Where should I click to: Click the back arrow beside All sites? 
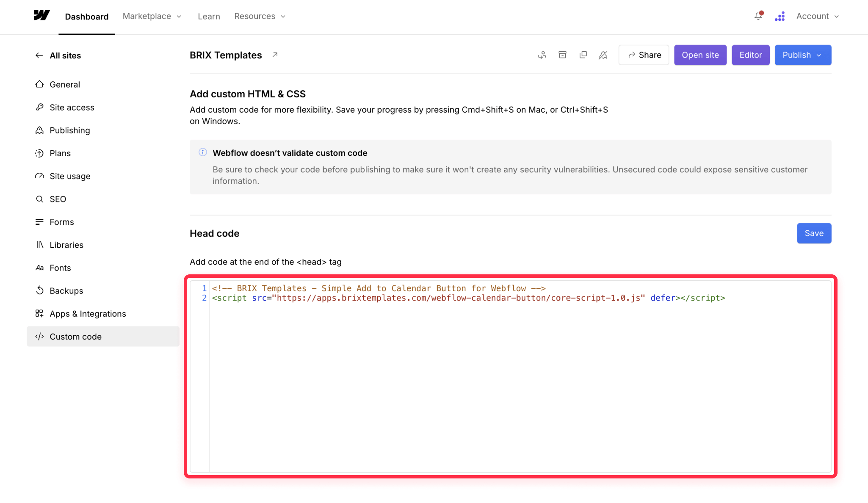(x=39, y=55)
